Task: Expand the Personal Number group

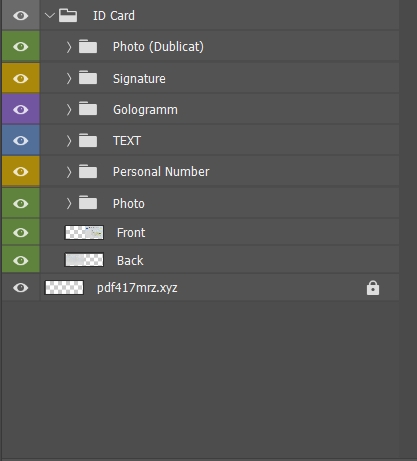Action: pos(69,172)
